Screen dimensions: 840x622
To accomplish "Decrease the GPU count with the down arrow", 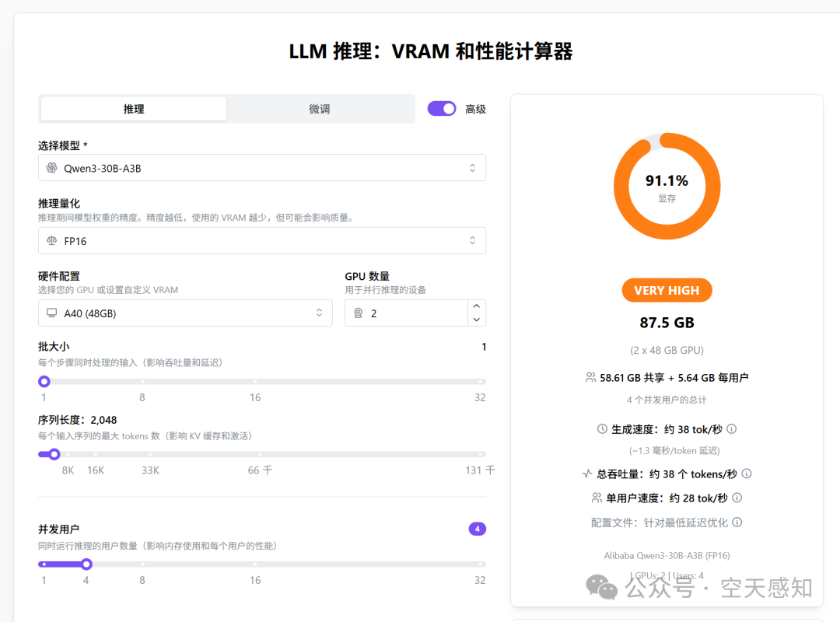I will pyautogui.click(x=476, y=320).
